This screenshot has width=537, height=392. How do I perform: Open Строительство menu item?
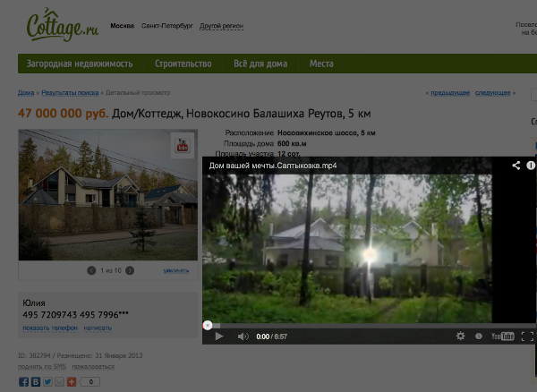coord(183,64)
